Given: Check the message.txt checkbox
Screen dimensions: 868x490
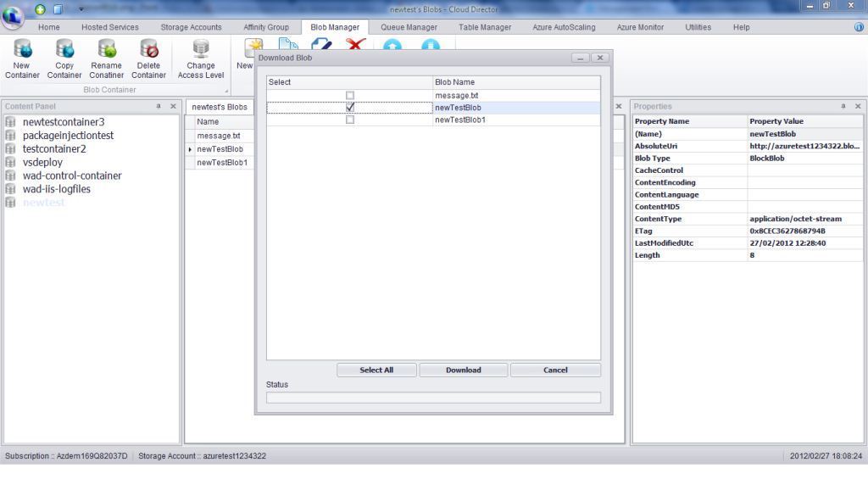Looking at the screenshot, I should (350, 95).
